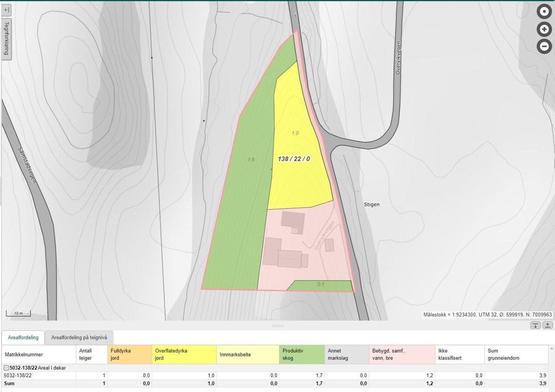Click the locate/target map button
The image size is (555, 392).
544,12
